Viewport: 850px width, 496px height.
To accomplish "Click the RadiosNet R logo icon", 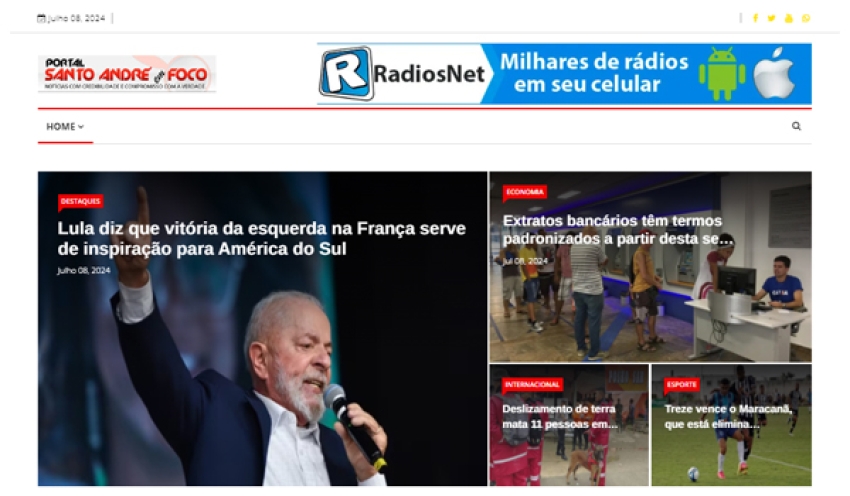I will pos(346,74).
